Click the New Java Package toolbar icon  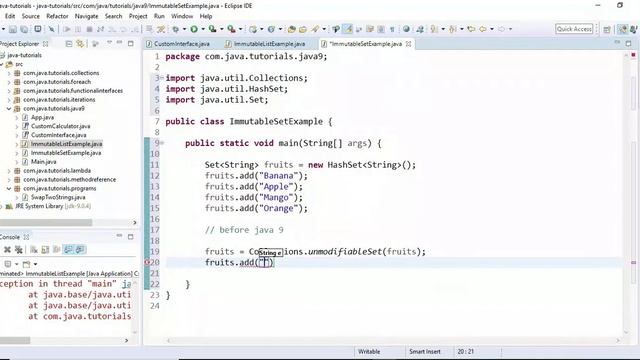click(x=253, y=29)
